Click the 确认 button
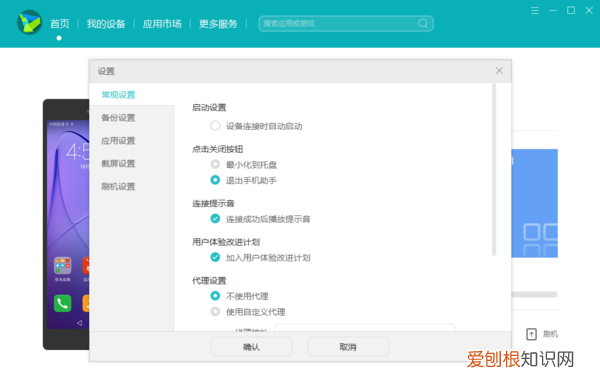 tap(252, 347)
